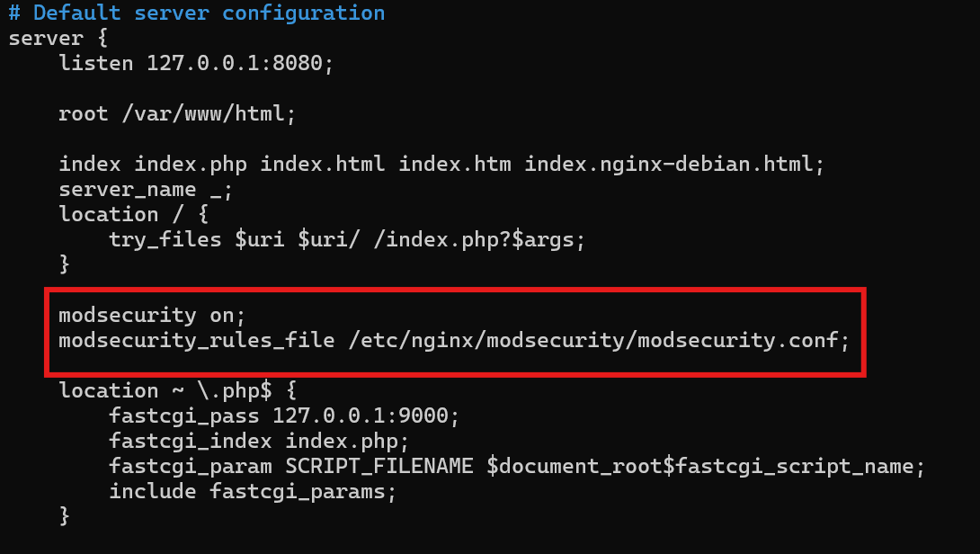Click the fastcgi_pass 127.0.0.1:9000 directive
980x554 pixels.
[x=284, y=415]
